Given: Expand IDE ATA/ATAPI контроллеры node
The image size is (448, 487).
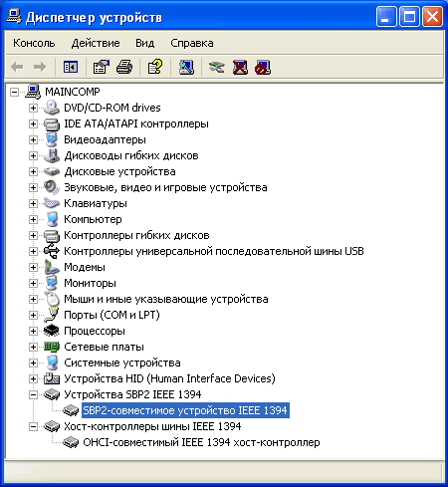Looking at the screenshot, I should point(33,123).
